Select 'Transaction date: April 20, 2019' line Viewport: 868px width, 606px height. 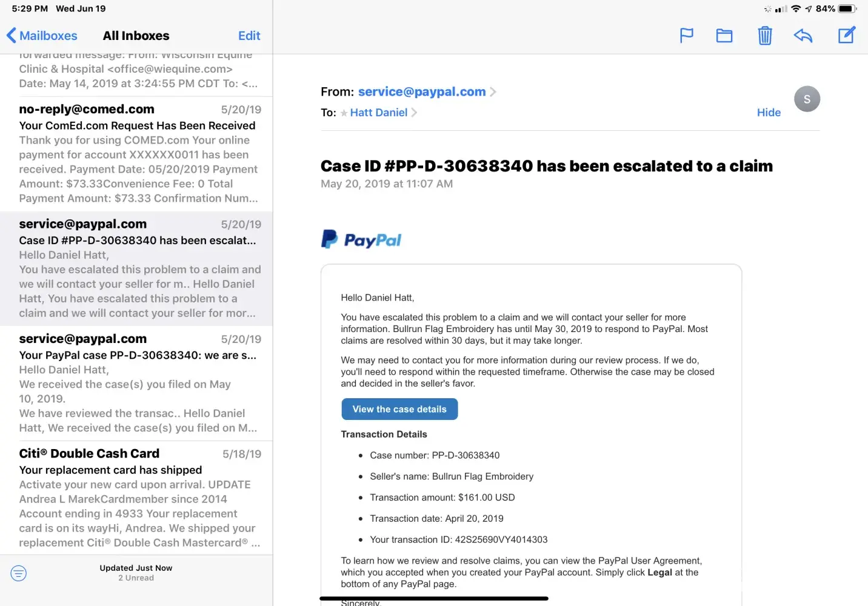(x=436, y=519)
